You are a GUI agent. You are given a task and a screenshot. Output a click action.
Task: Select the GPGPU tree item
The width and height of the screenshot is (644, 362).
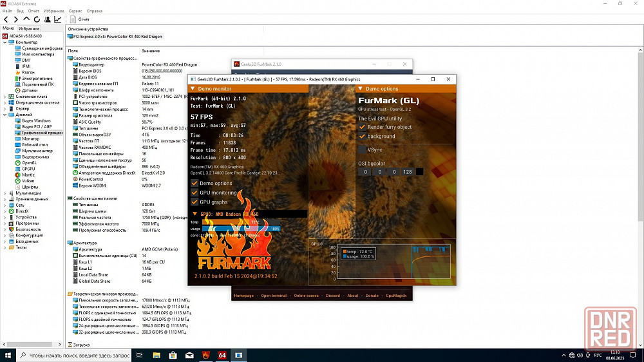click(25, 169)
